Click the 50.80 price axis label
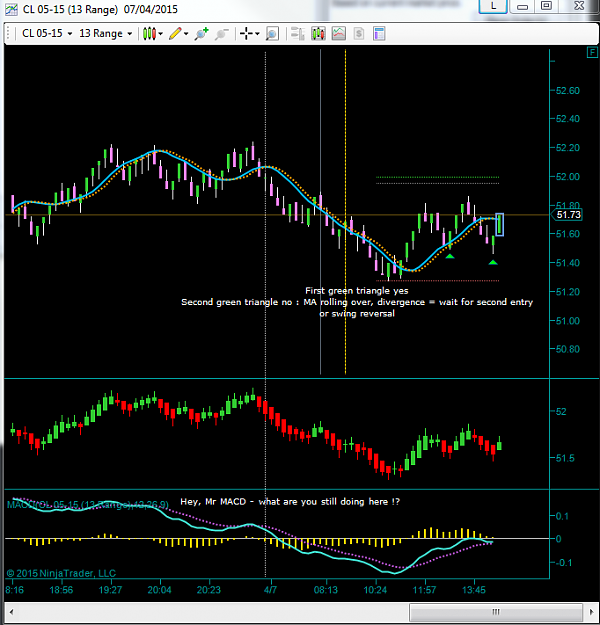The image size is (600, 625). pos(568,349)
